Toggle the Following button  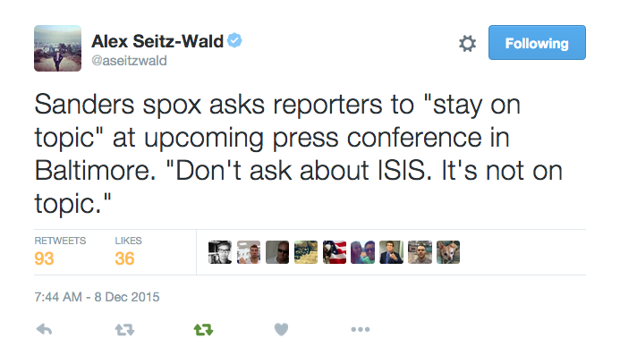(537, 43)
